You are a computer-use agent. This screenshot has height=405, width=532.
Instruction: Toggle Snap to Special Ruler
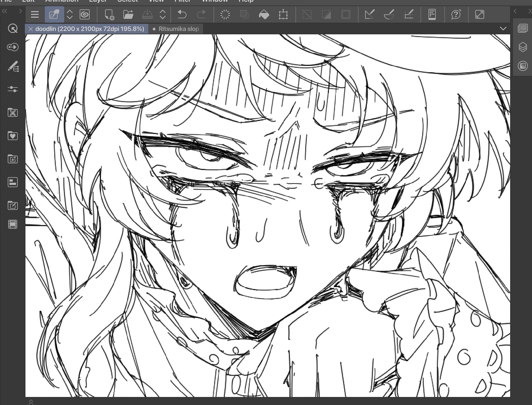click(389, 14)
